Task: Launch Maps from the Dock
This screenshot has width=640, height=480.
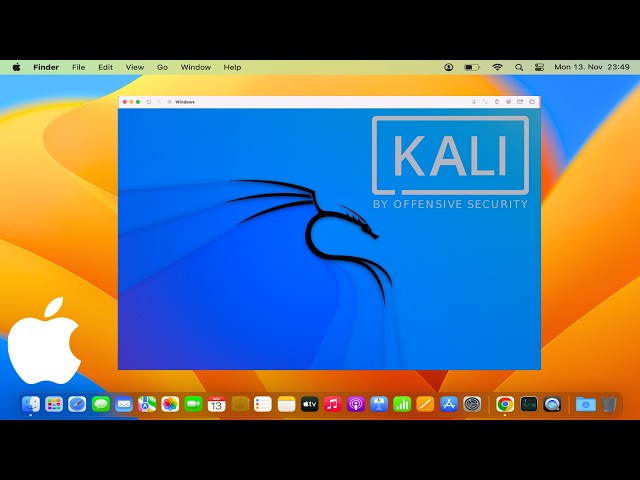Action: (x=147, y=404)
